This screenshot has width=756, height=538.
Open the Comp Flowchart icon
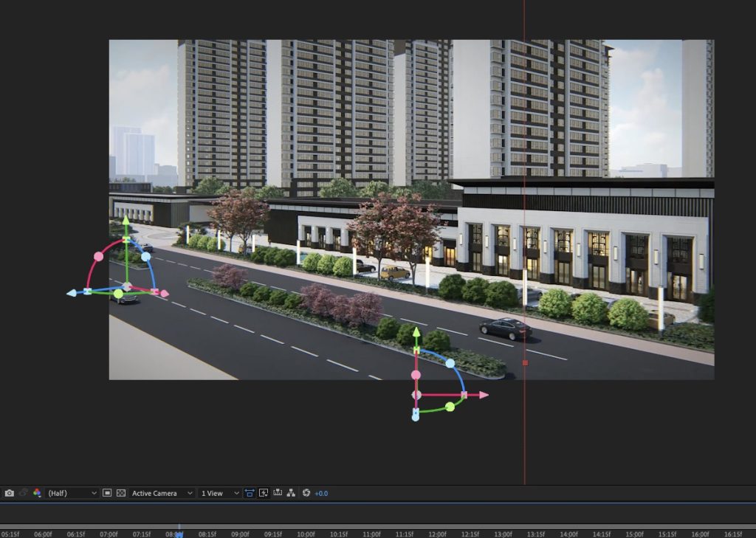tap(292, 493)
